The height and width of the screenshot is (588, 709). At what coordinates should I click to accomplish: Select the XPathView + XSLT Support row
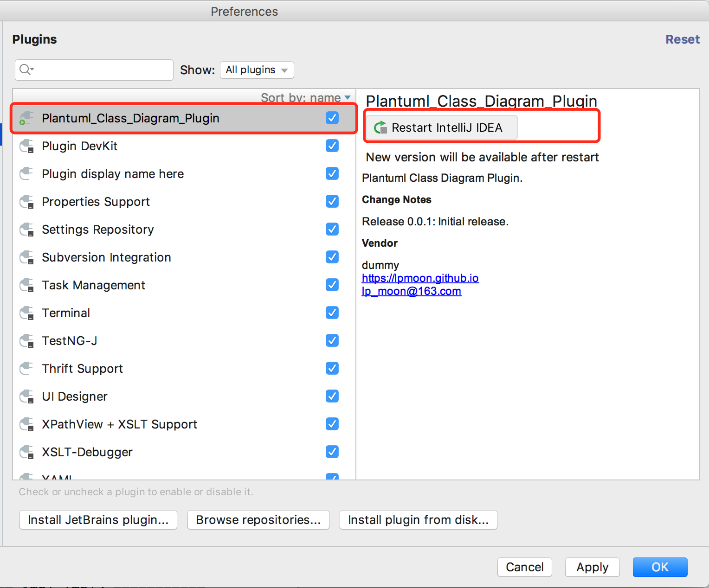(184, 424)
